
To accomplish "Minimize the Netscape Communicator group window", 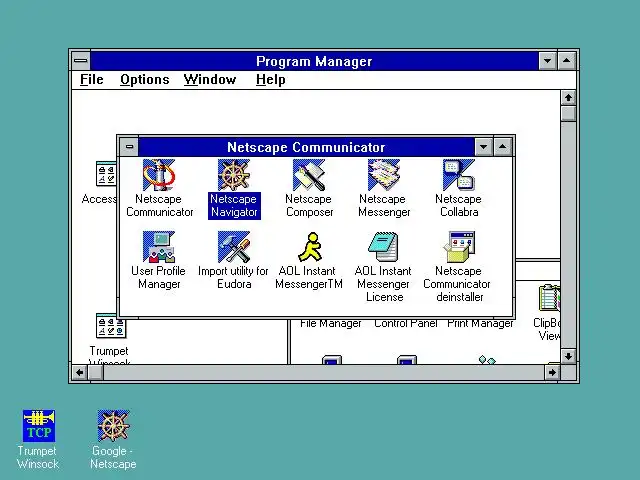I will tap(484, 147).
